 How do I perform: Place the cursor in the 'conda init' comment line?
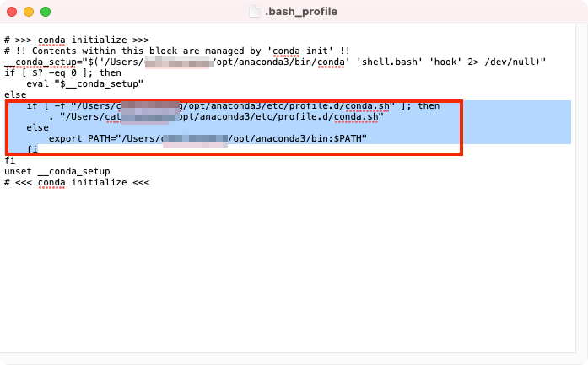[177, 51]
